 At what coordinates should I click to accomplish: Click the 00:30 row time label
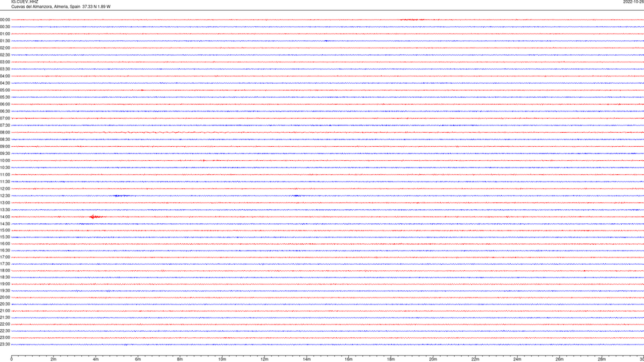[x=5, y=27]
